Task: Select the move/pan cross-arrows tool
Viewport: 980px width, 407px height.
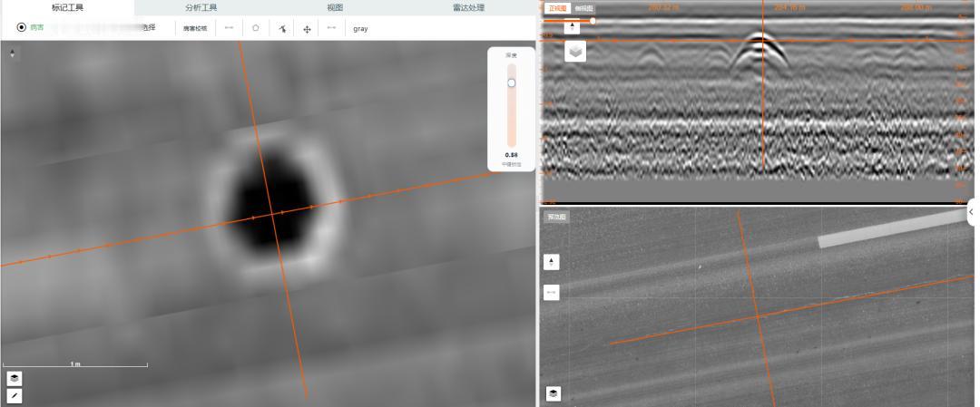Action: (x=307, y=29)
